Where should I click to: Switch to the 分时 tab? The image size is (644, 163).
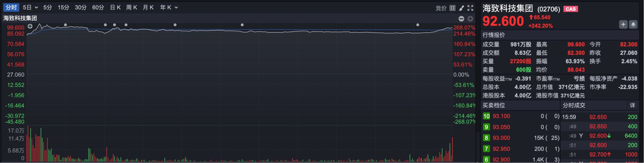click(11, 7)
